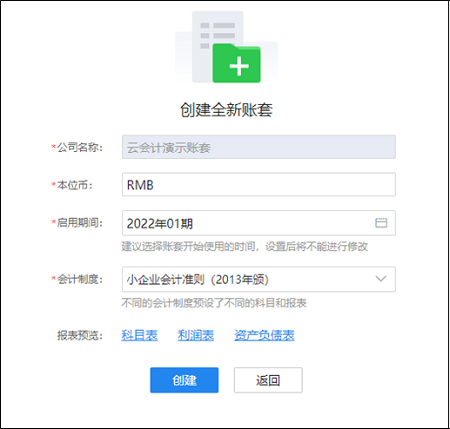Open the 利润表 preview link

pos(196,335)
